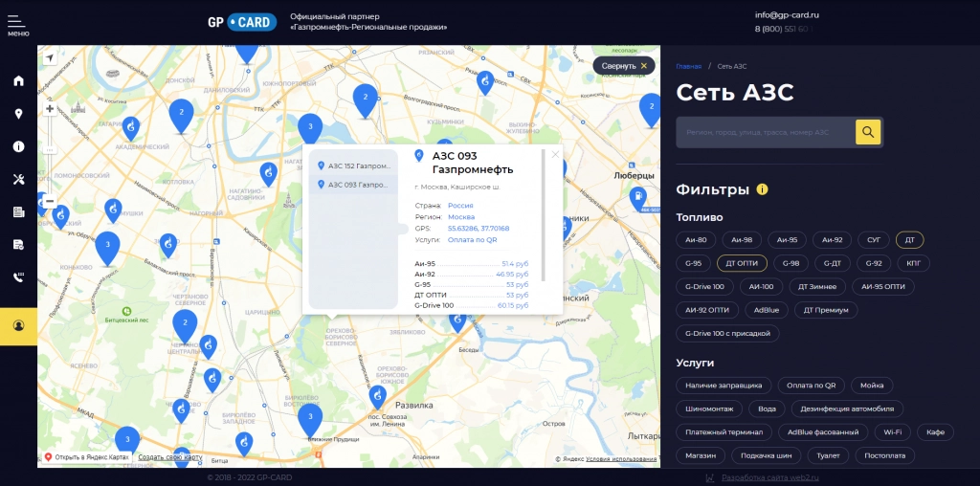Image resolution: width=980 pixels, height=486 pixels.
Task: Select the cluster marker 2 at Чертаново Центральное
Action: coord(185,326)
